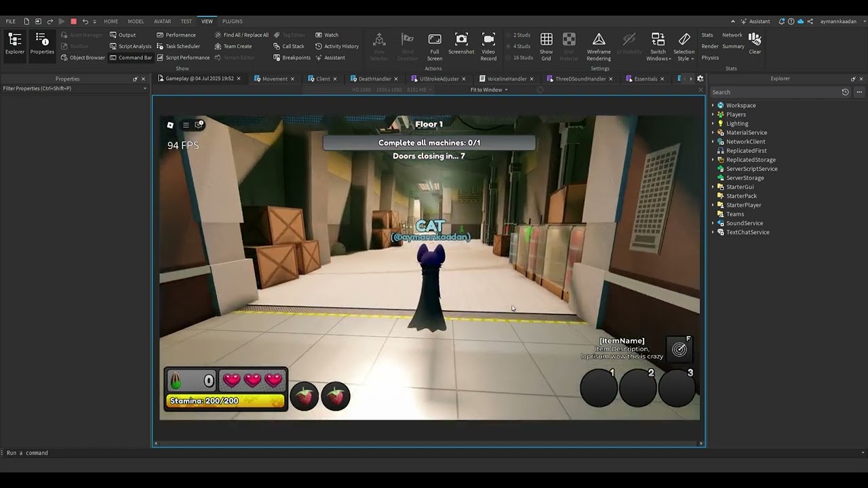Enter Full Screen mode
The image size is (868, 488).
(435, 46)
